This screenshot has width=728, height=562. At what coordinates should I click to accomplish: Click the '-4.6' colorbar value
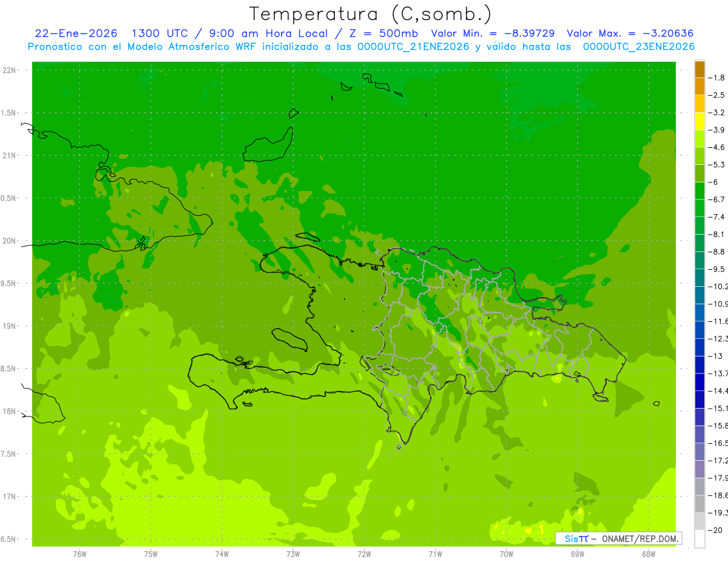(717, 147)
